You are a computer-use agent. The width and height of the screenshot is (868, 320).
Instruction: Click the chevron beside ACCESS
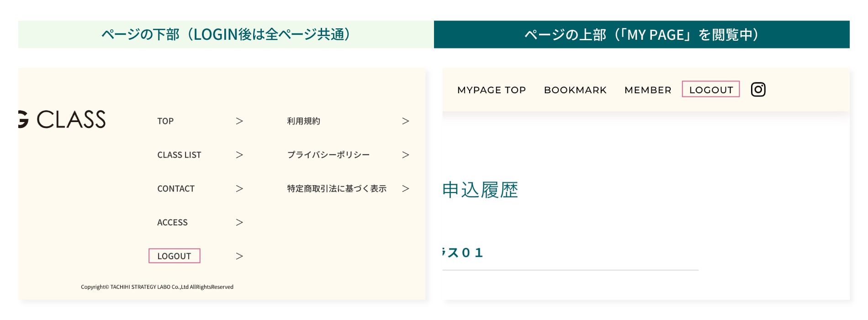point(239,223)
